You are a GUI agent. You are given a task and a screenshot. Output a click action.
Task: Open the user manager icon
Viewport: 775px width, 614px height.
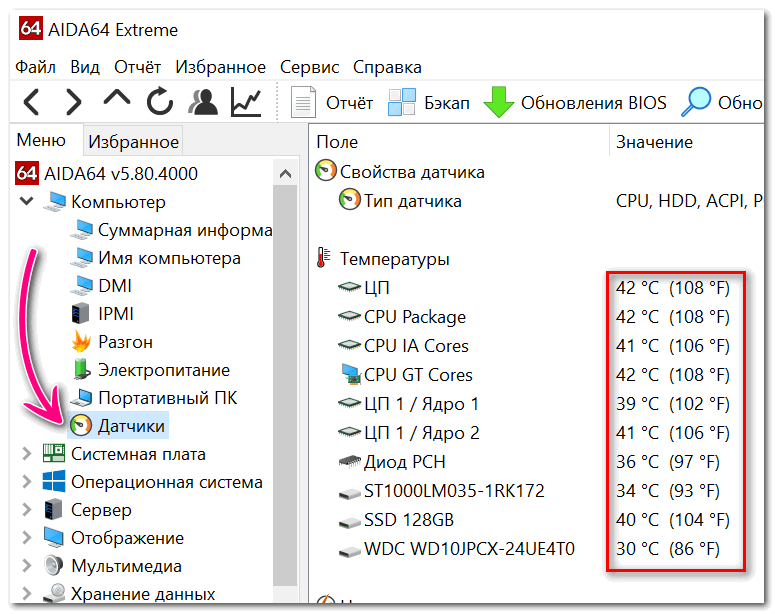click(x=203, y=102)
